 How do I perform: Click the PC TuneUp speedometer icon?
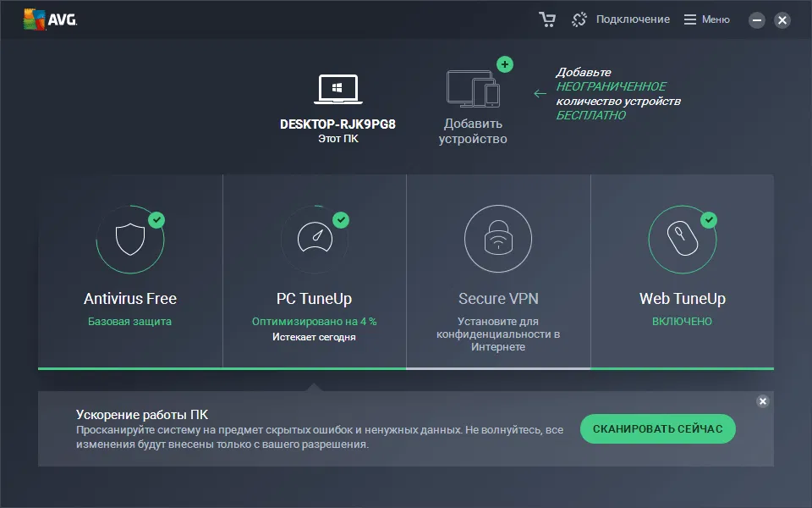314,239
